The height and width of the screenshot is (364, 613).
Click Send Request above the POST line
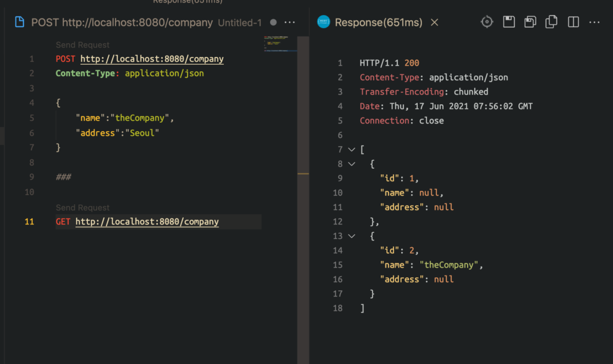click(x=83, y=45)
